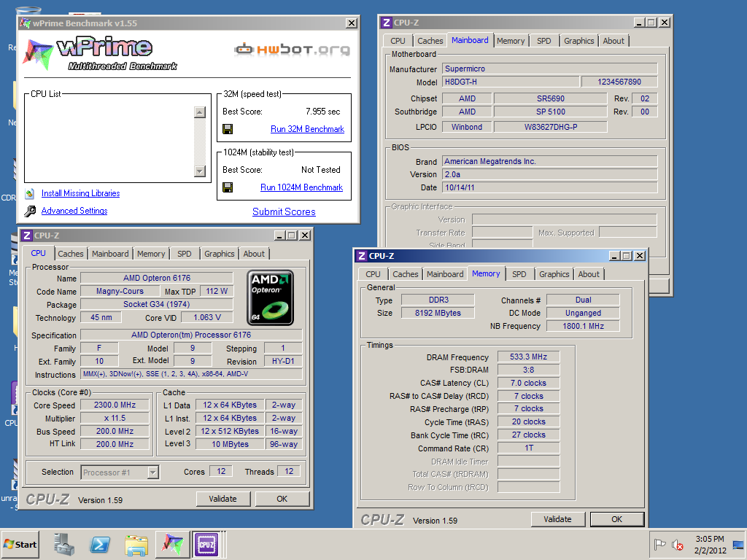747x560 pixels.
Task: Click the DRAM Frequency 533.3 MHz value
Action: click(528, 357)
